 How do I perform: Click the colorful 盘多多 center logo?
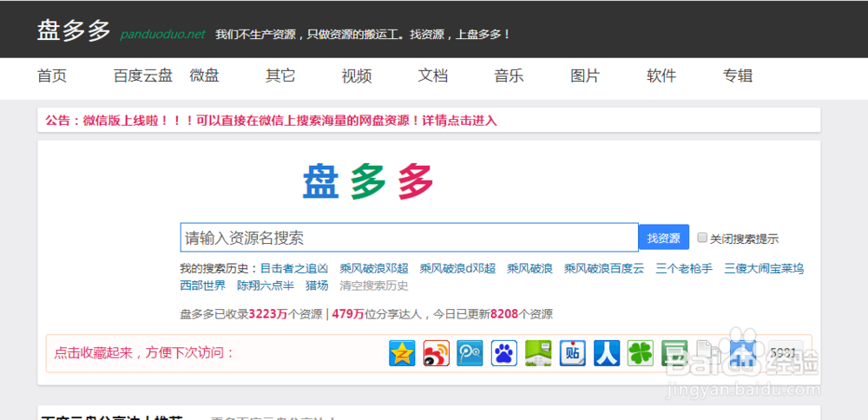(x=368, y=181)
